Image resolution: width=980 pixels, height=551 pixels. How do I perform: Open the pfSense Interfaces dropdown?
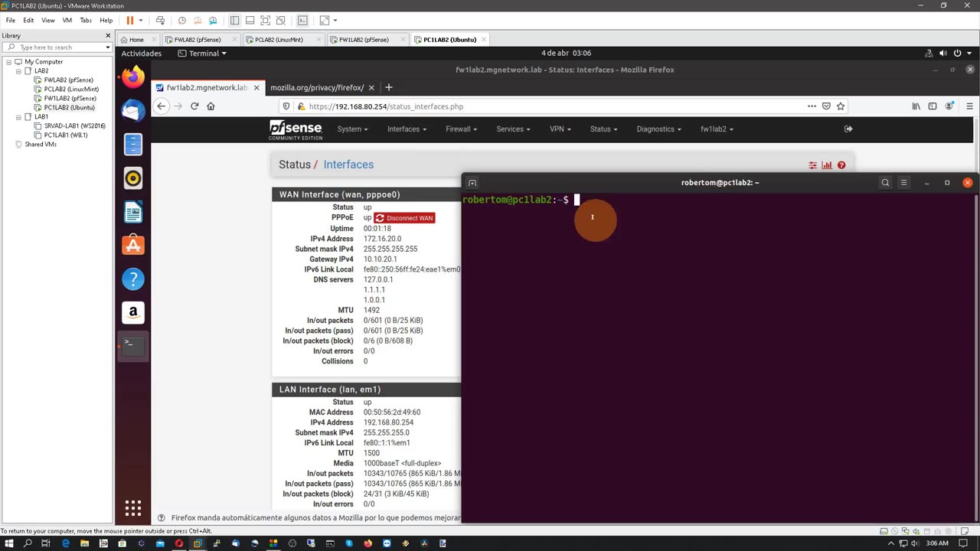point(407,129)
